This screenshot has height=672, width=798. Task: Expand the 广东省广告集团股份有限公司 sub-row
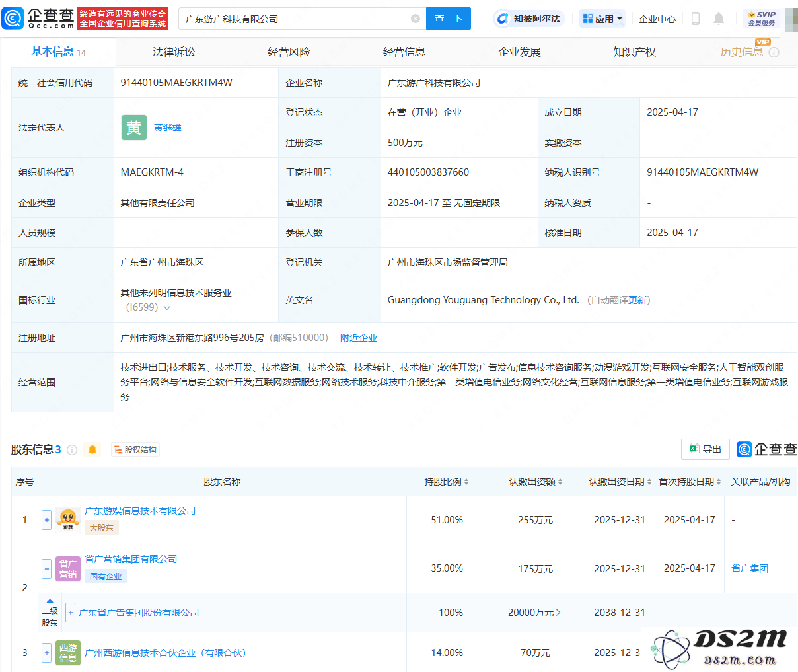(x=71, y=613)
